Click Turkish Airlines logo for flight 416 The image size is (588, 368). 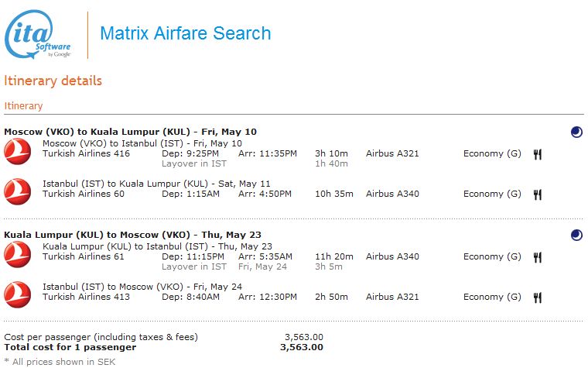pyautogui.click(x=17, y=150)
